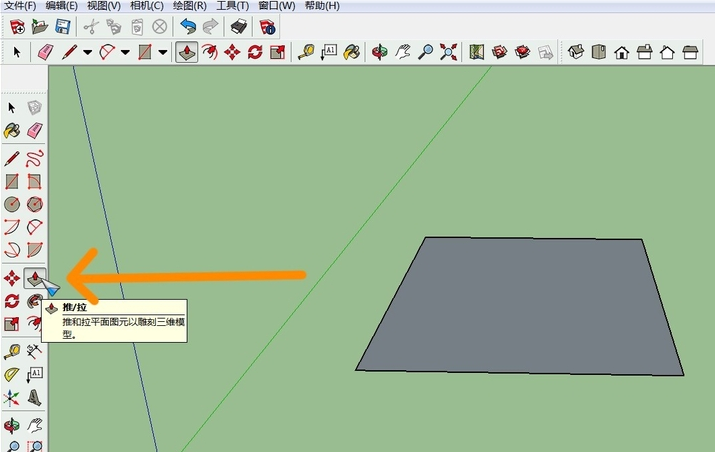Select the Freehand squiggle tool in the left palette
Viewport: 715px width, 452px height.
(35, 159)
